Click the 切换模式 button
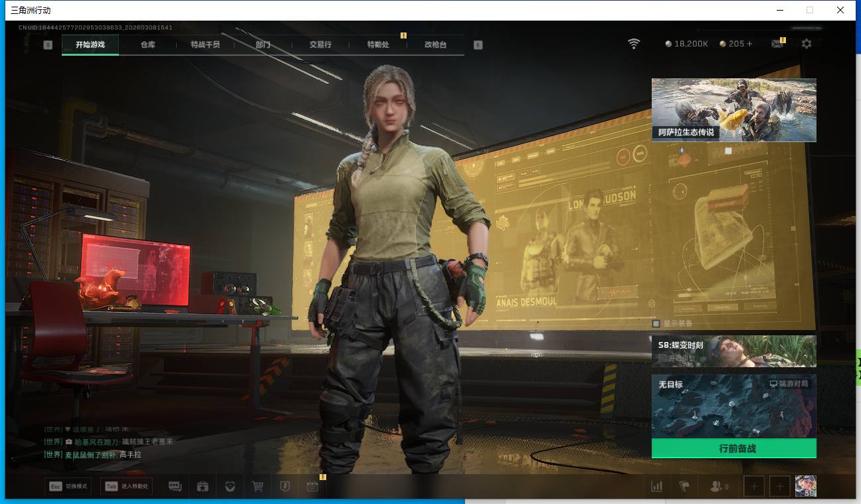The height and width of the screenshot is (504, 861). pos(68,487)
